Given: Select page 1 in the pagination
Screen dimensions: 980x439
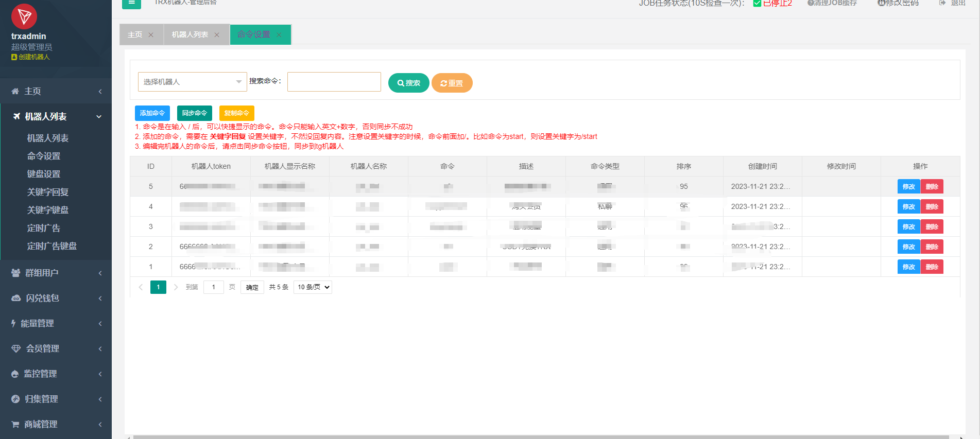Looking at the screenshot, I should click(158, 287).
